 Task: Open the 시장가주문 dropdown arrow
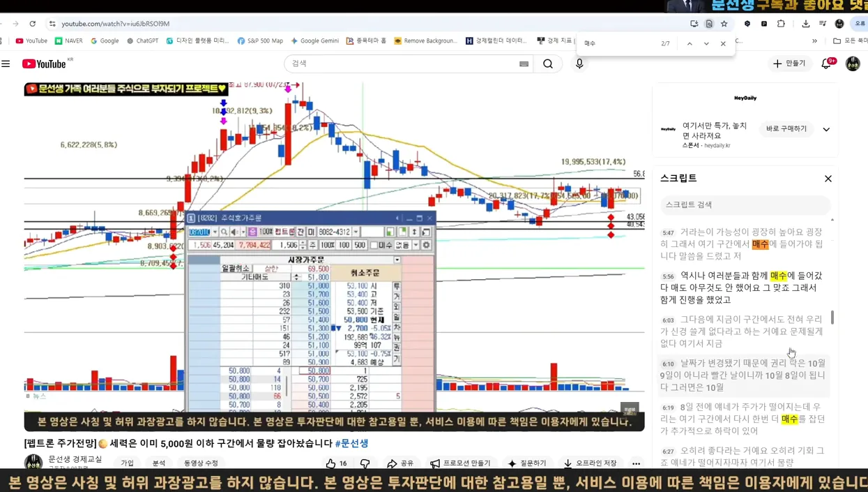[397, 260]
